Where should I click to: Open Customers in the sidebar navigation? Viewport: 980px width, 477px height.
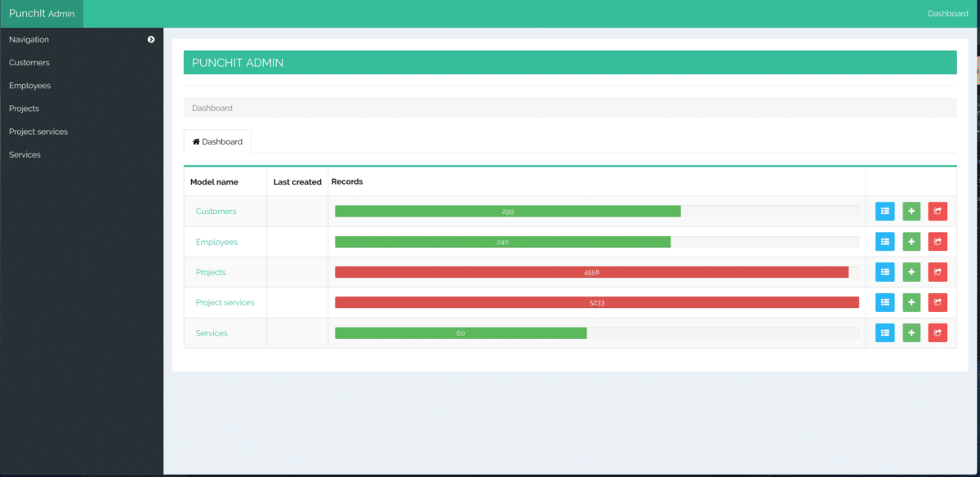click(x=29, y=63)
